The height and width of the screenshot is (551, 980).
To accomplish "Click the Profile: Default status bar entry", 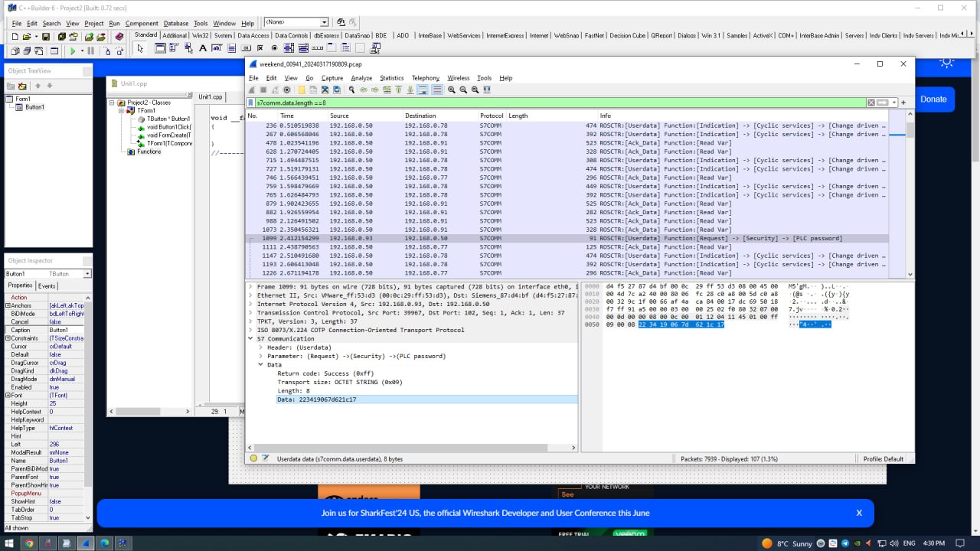I will (883, 458).
